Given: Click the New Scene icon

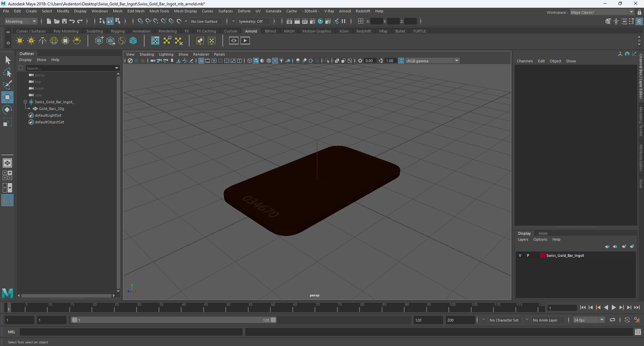Looking at the screenshot, I should pos(49,21).
